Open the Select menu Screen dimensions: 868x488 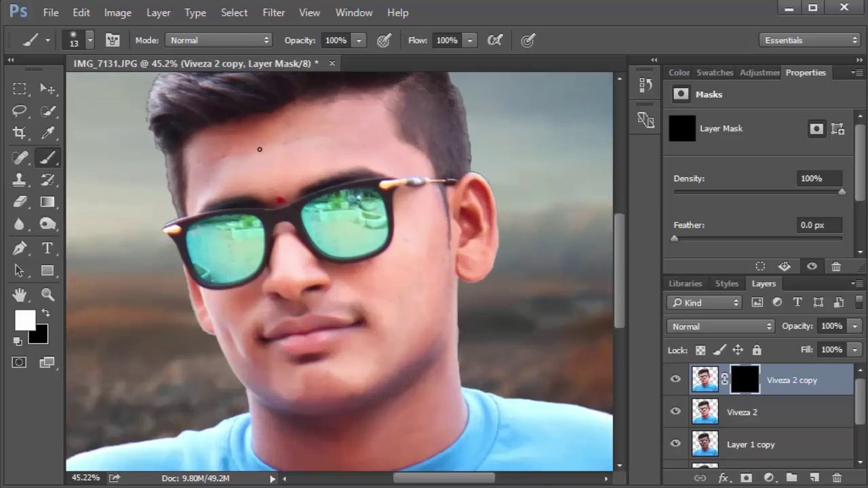[x=234, y=12]
